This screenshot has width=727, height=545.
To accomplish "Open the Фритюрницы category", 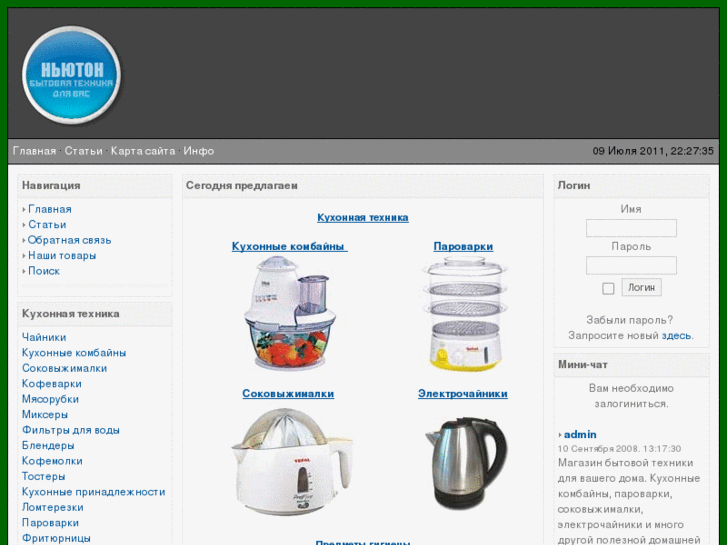I will click(x=56, y=538).
